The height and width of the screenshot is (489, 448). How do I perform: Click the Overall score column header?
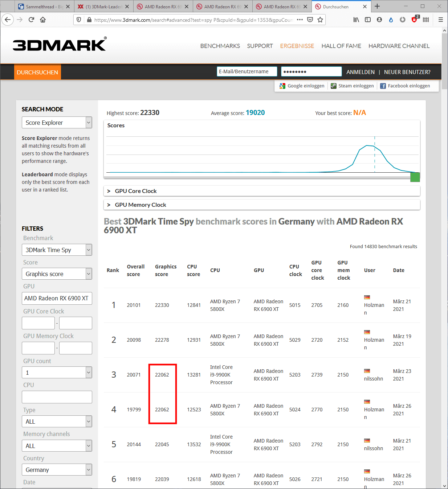click(x=136, y=270)
